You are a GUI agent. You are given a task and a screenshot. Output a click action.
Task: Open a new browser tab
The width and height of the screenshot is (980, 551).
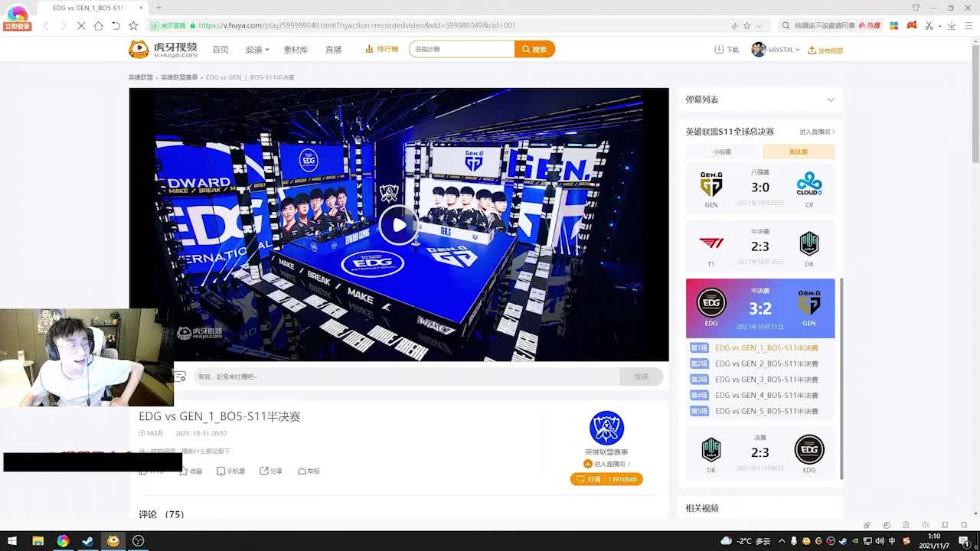(x=158, y=8)
